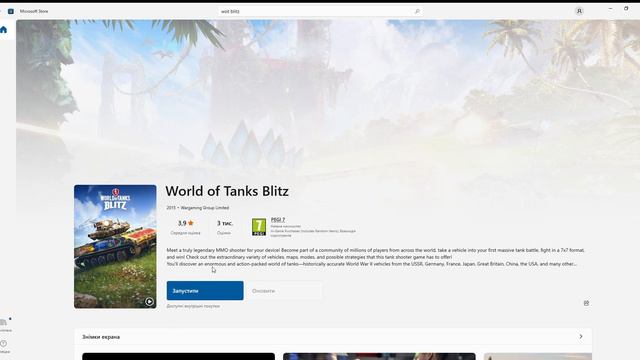
Task: Click the search magnifier icon
Action: pos(417,11)
